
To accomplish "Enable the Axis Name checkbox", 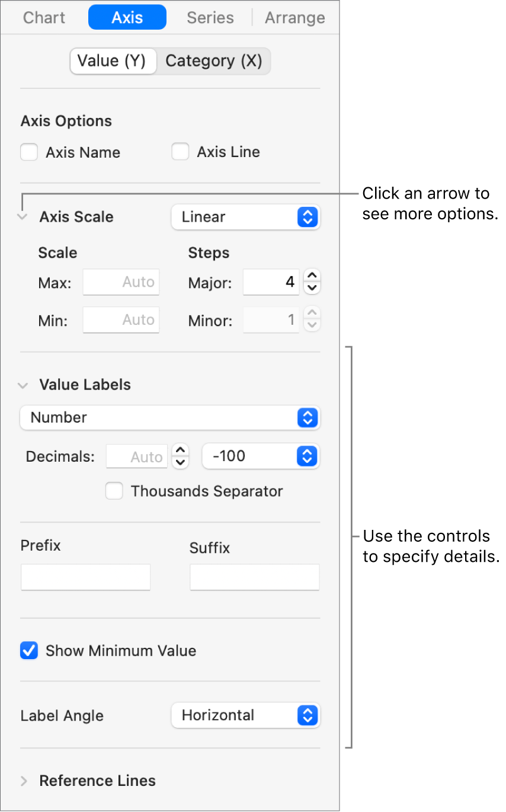I will [x=29, y=152].
